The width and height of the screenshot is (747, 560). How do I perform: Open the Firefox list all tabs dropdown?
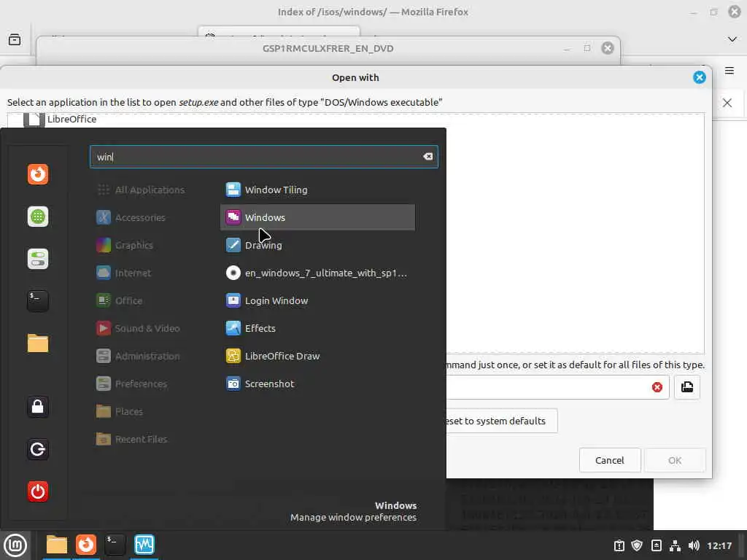(732, 39)
